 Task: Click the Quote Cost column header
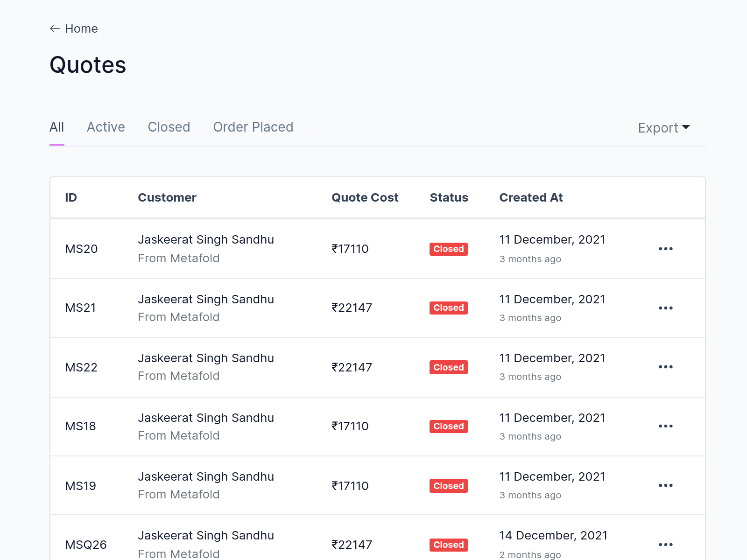pyautogui.click(x=365, y=197)
